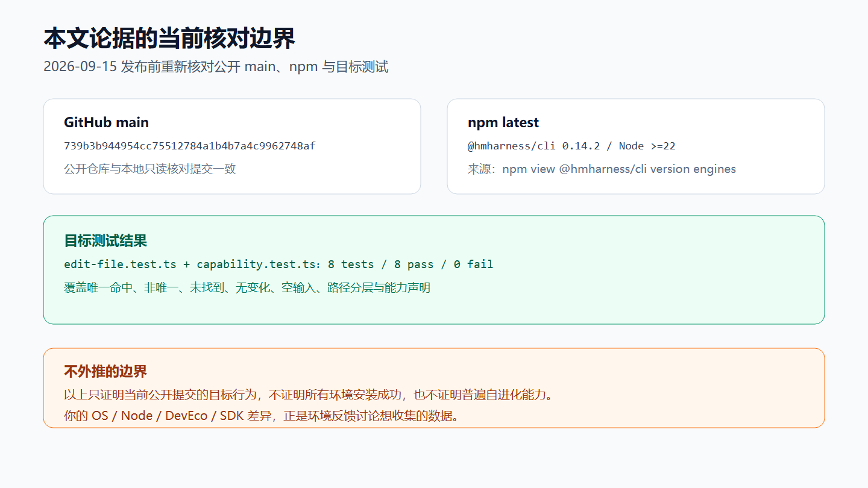The width and height of the screenshot is (868, 488).
Task: Click the title 本文论据的当前核对边界
Action: click(169, 39)
